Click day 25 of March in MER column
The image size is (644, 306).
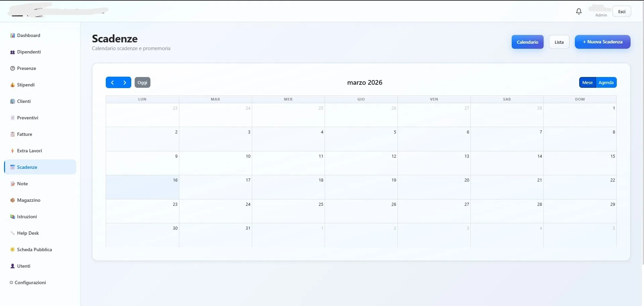point(288,211)
